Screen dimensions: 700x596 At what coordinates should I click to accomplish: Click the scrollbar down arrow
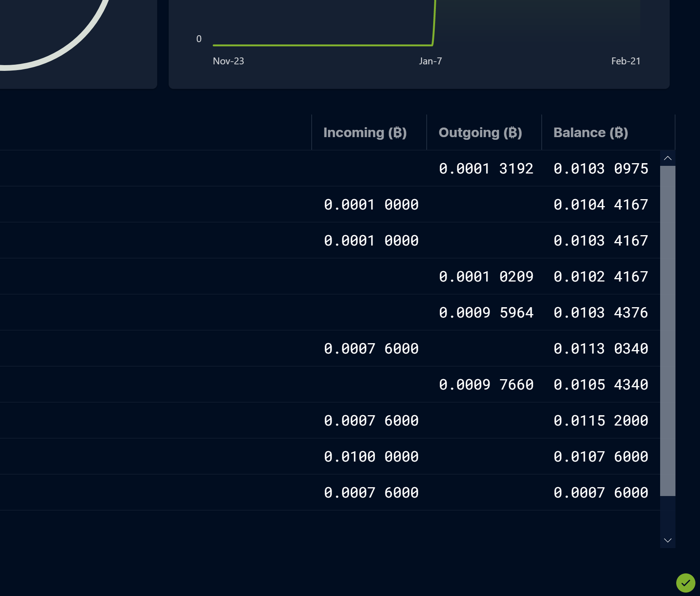(x=667, y=540)
